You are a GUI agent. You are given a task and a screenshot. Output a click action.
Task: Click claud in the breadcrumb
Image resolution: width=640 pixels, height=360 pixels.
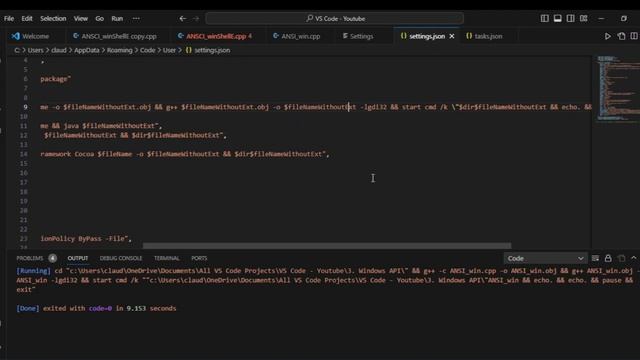point(58,50)
